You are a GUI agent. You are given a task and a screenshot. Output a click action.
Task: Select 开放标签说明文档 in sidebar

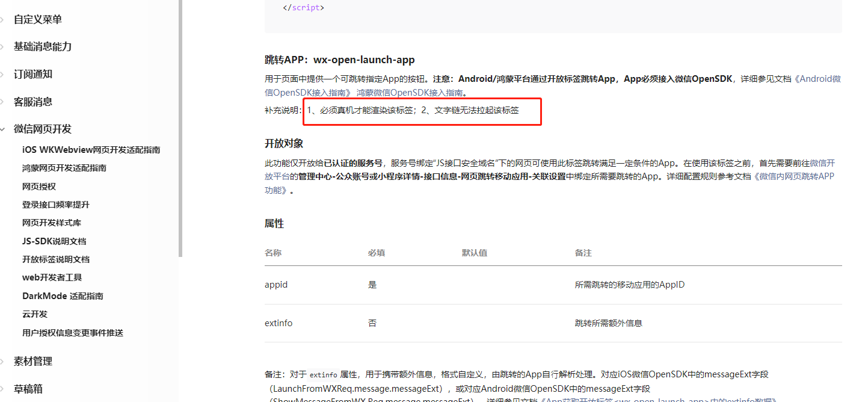[x=56, y=259]
